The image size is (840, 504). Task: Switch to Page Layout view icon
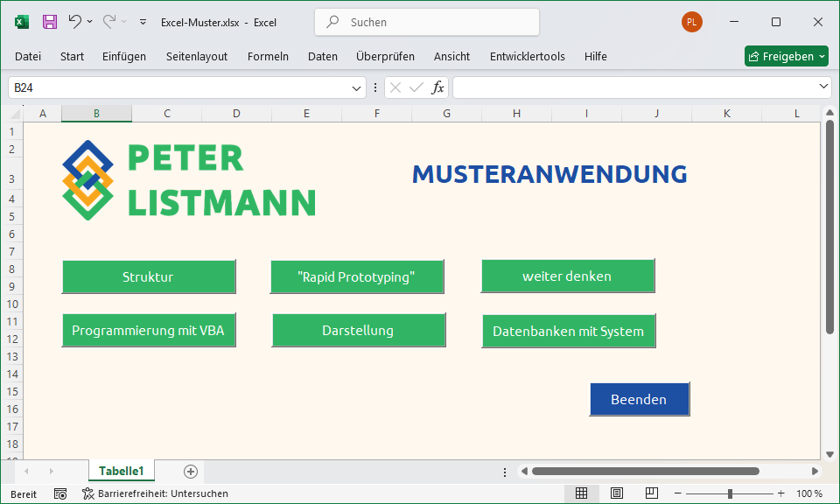coord(617,493)
